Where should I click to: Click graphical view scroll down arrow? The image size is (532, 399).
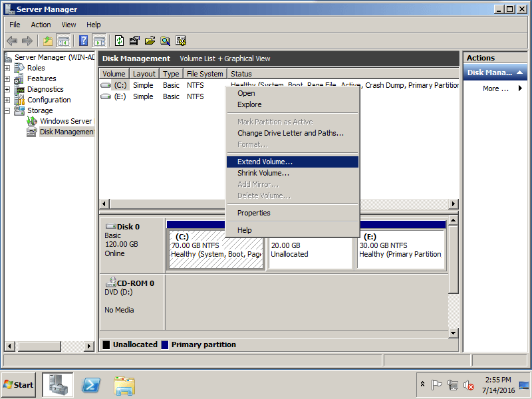[453, 333]
